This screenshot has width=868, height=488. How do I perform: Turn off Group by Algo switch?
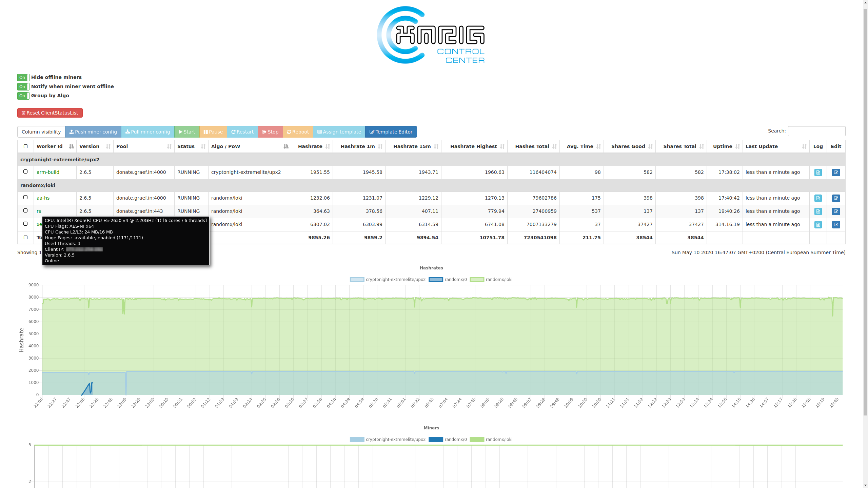(x=23, y=96)
